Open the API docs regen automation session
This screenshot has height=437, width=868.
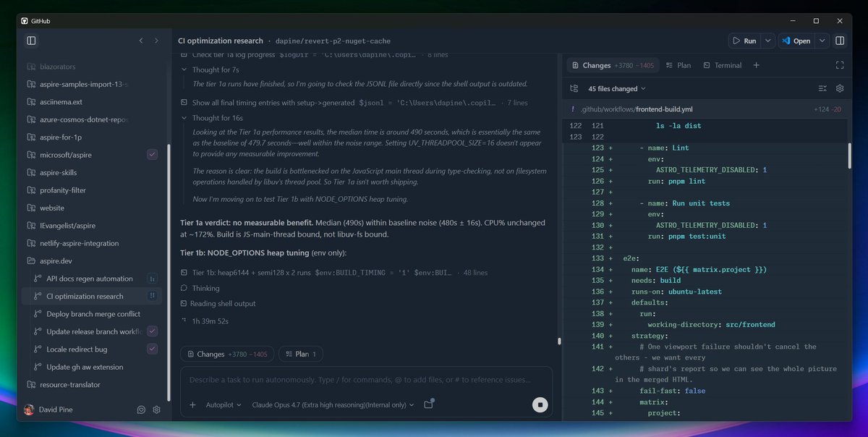point(90,279)
